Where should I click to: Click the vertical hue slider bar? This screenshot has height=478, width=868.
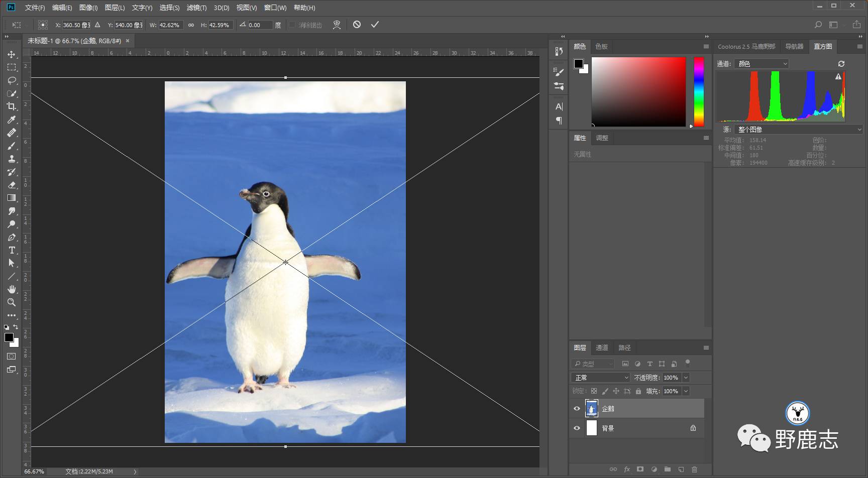[x=699, y=91]
